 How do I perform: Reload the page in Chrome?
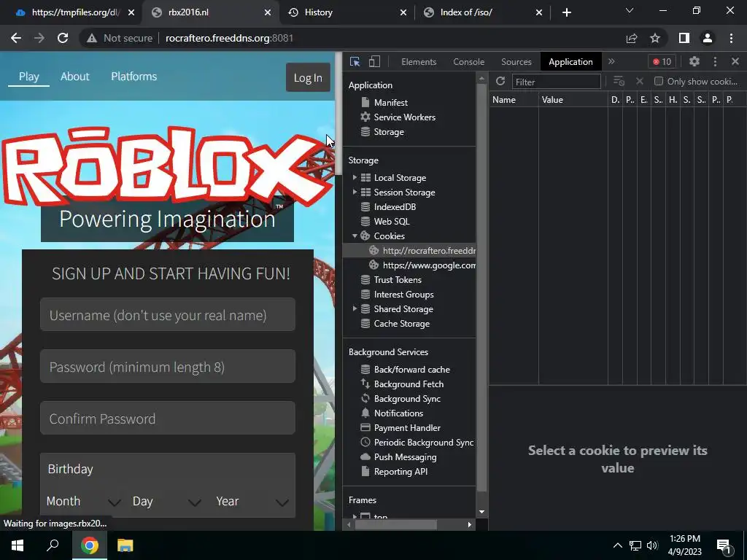coord(63,38)
